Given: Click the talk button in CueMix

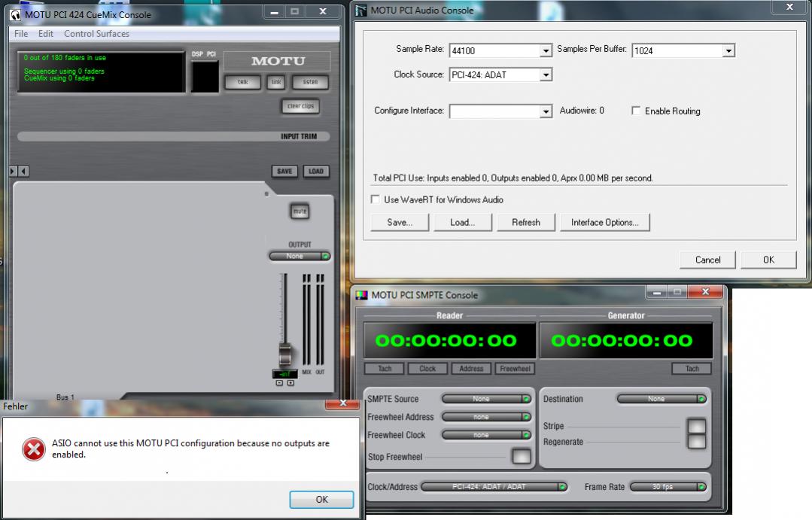Looking at the screenshot, I should [x=242, y=82].
